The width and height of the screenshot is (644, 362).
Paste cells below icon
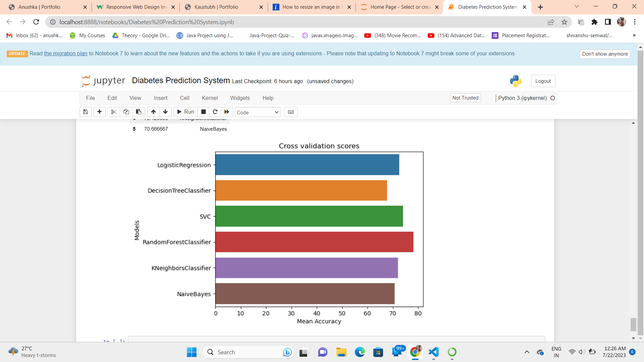(x=139, y=112)
